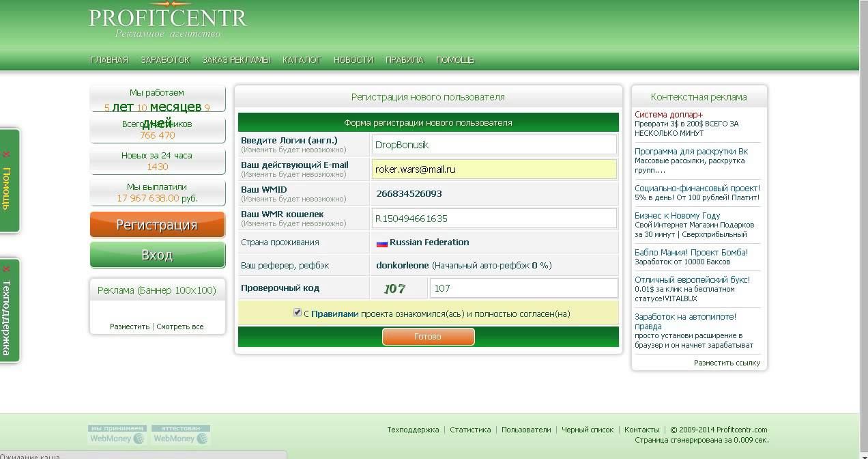
Task: Click WMID value 266834526093
Action: coord(409,194)
